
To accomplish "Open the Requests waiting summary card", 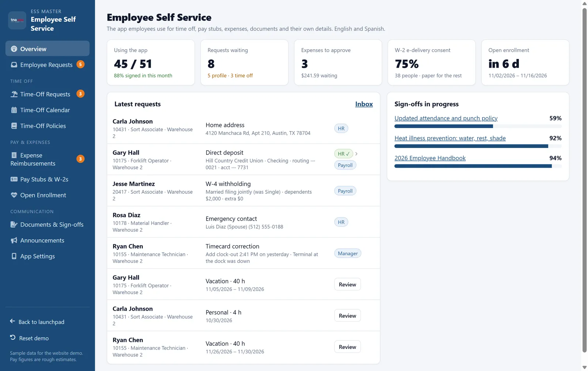I will 244,63.
